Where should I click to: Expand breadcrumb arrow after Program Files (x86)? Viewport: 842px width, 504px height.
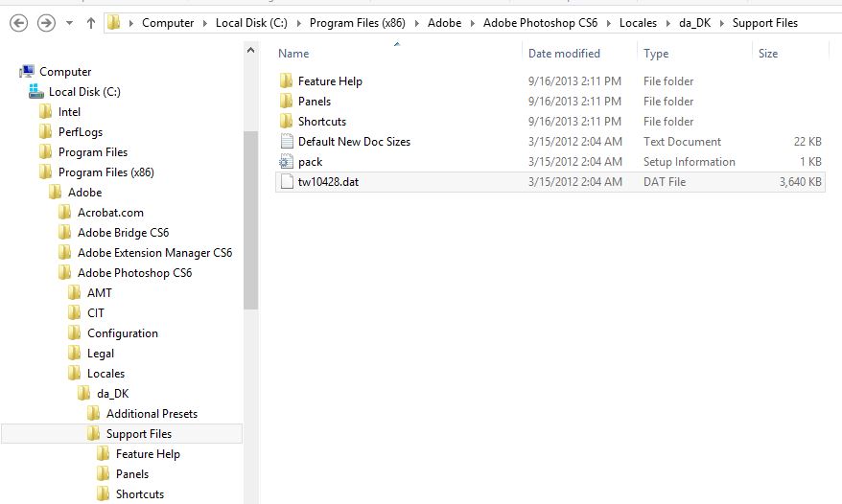tap(417, 23)
